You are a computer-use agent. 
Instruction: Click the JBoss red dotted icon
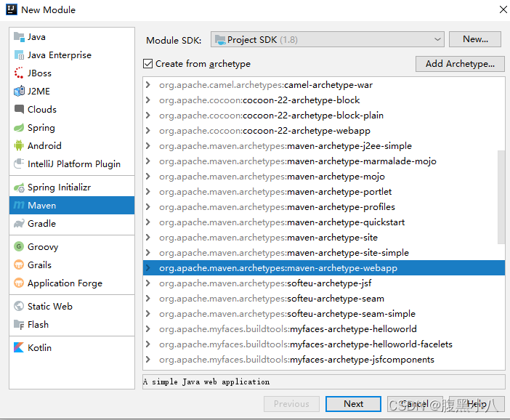[x=19, y=73]
